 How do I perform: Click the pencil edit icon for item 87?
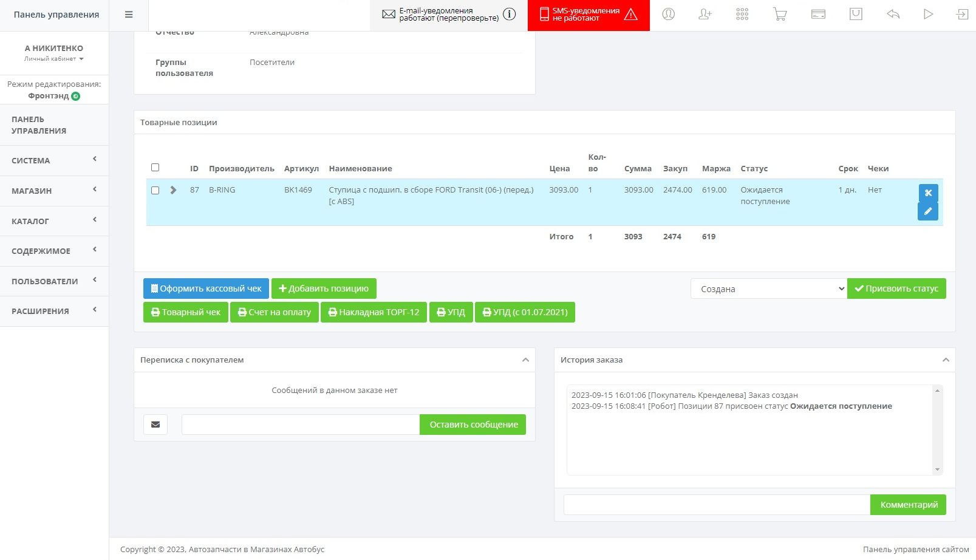[927, 211]
